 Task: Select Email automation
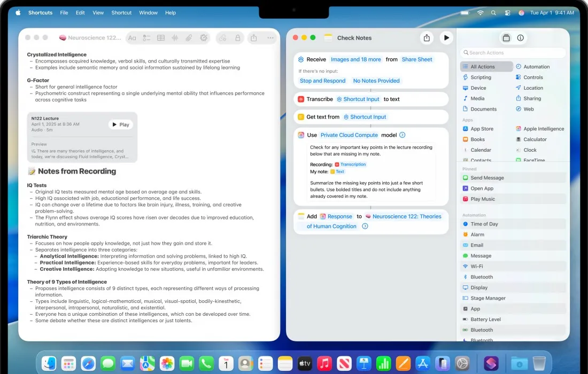point(513,245)
